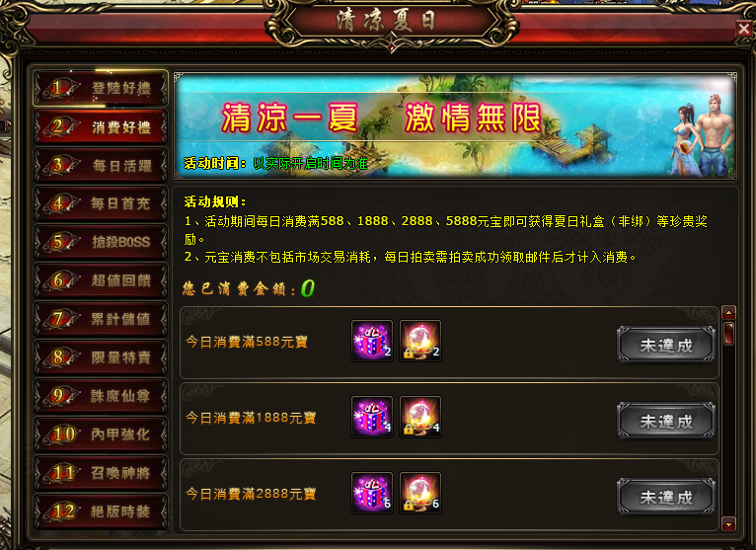The image size is (756, 550).
Task: Click locked orb icon in 1888元寶 row
Action: pos(420,417)
